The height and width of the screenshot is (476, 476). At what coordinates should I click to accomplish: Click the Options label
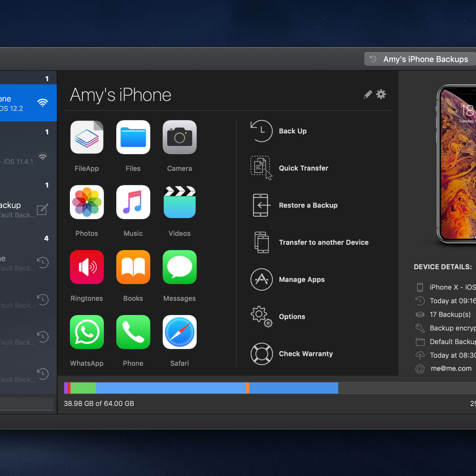pos(292,317)
